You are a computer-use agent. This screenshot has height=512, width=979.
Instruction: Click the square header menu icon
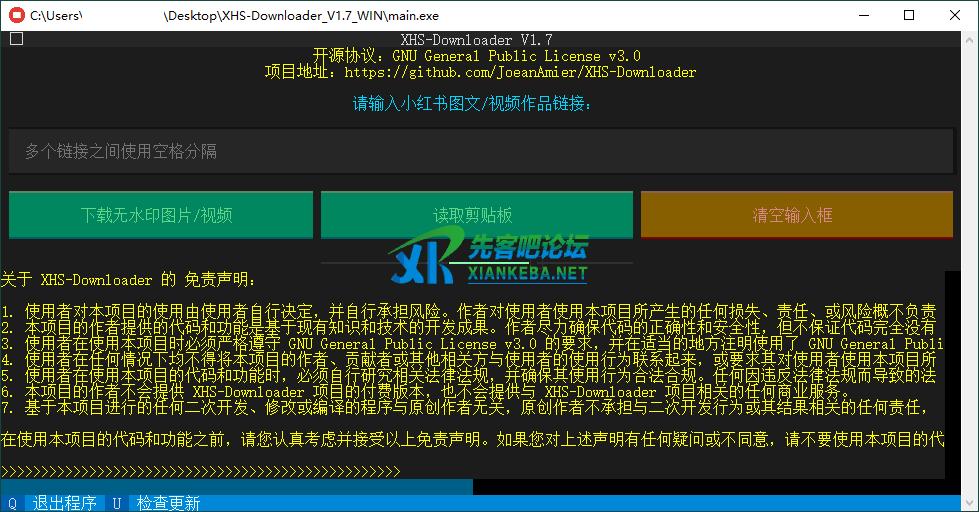(16, 39)
